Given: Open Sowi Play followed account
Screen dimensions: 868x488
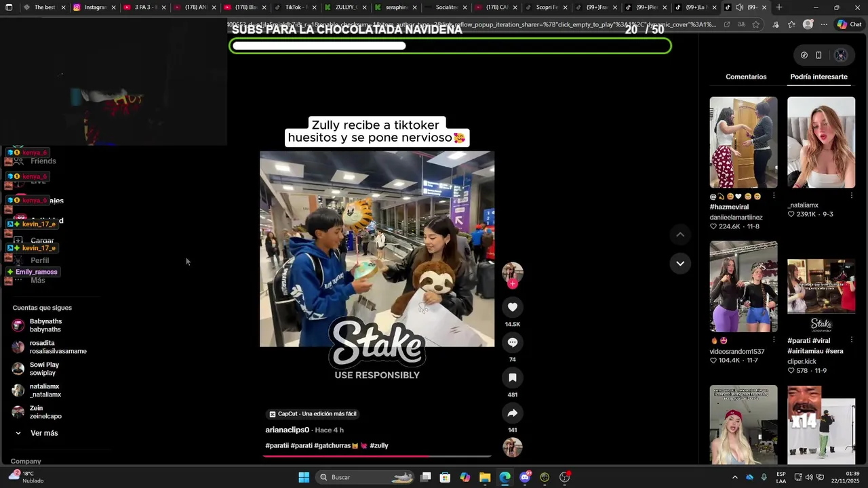Looking at the screenshot, I should [35, 369].
